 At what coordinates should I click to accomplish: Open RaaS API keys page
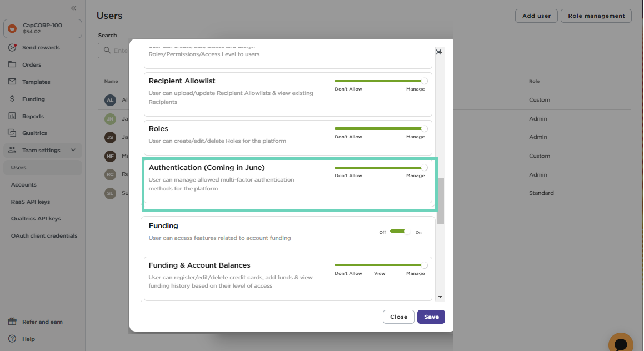point(31,202)
